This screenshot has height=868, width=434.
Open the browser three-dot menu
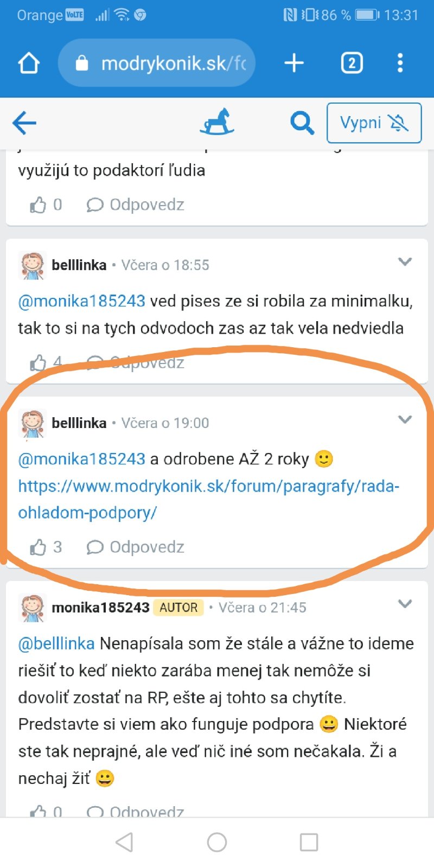400,63
